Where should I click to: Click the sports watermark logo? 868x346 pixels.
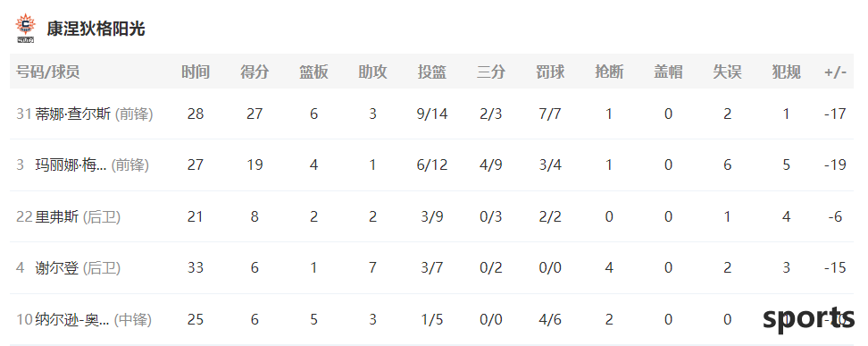coord(809,318)
